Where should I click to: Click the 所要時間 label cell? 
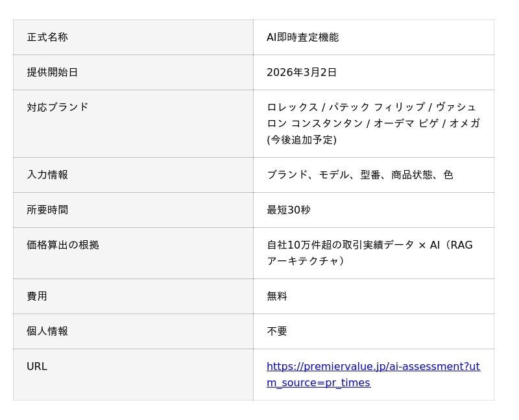coord(47,210)
